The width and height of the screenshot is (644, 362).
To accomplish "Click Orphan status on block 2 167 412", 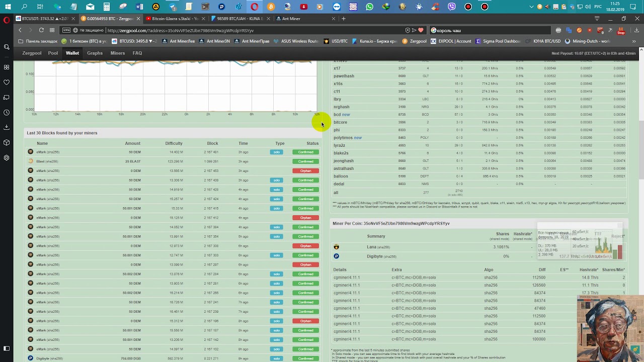I will [x=305, y=218].
